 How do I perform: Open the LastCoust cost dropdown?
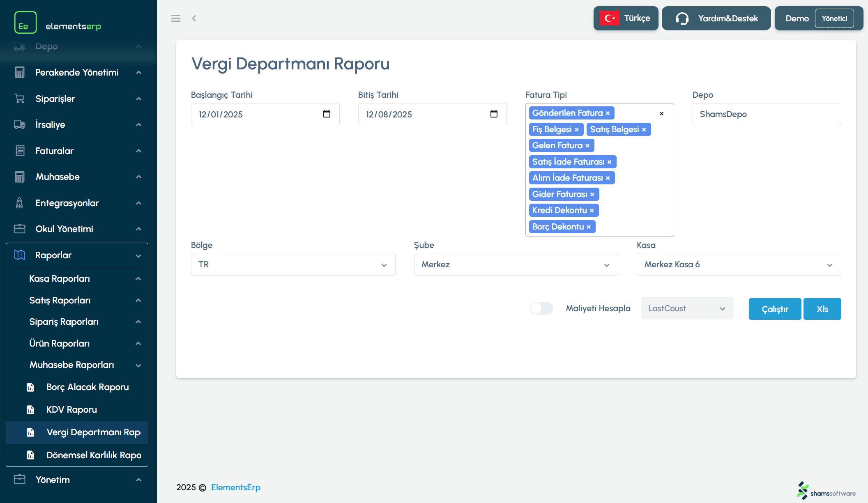click(x=687, y=308)
